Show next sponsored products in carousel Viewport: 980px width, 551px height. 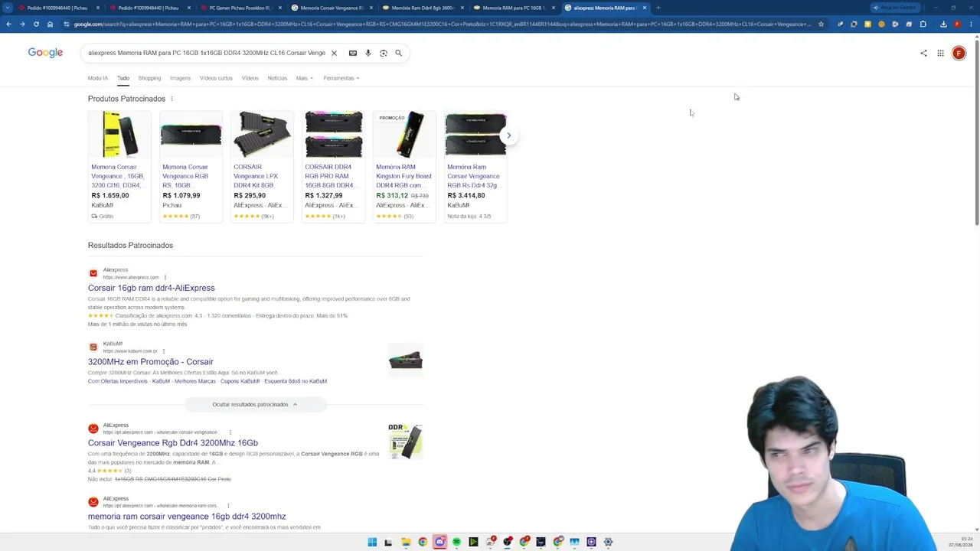[508, 135]
